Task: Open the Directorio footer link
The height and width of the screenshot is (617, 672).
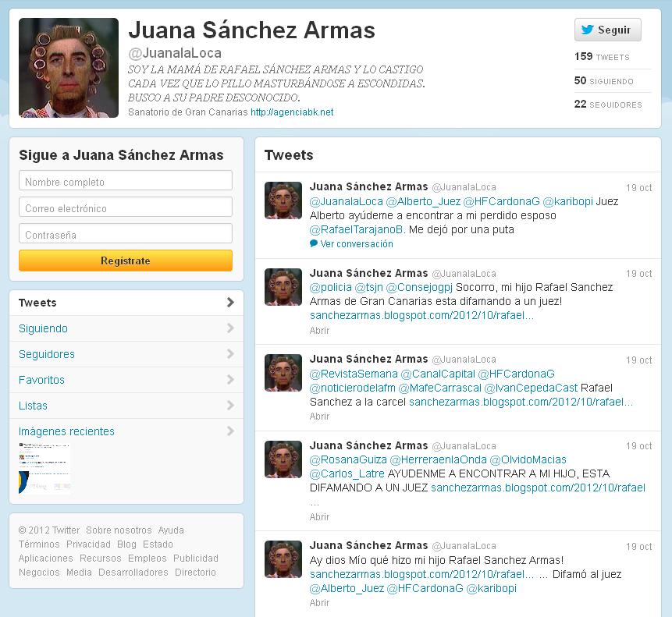Action: click(195, 573)
